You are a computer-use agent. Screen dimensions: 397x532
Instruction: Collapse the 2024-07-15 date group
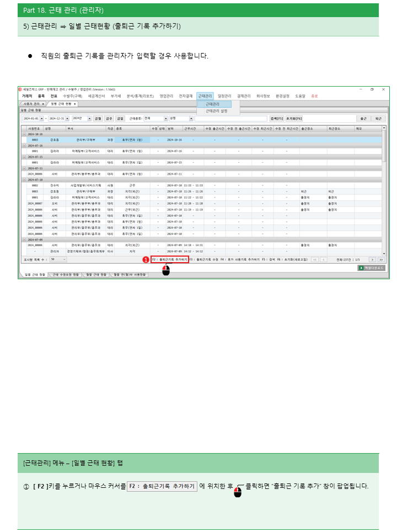point(24,157)
